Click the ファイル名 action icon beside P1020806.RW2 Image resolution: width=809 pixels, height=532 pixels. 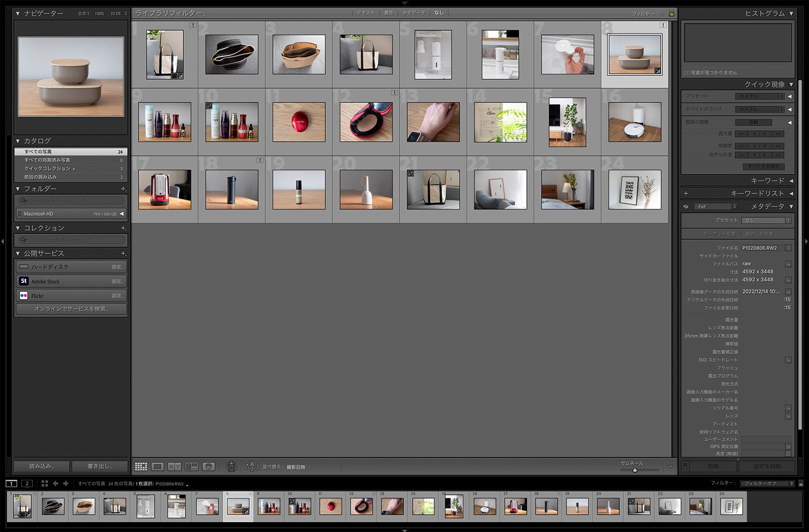788,248
